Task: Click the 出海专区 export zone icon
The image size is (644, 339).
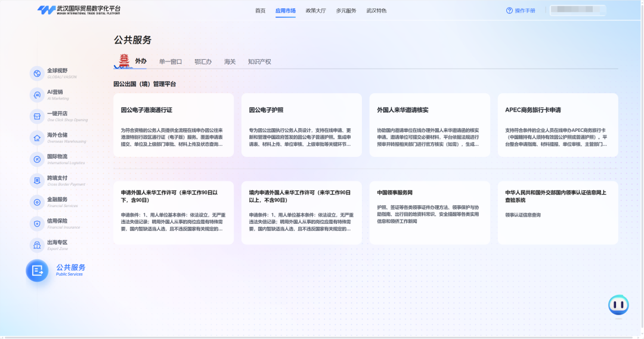Action: pyautogui.click(x=37, y=245)
